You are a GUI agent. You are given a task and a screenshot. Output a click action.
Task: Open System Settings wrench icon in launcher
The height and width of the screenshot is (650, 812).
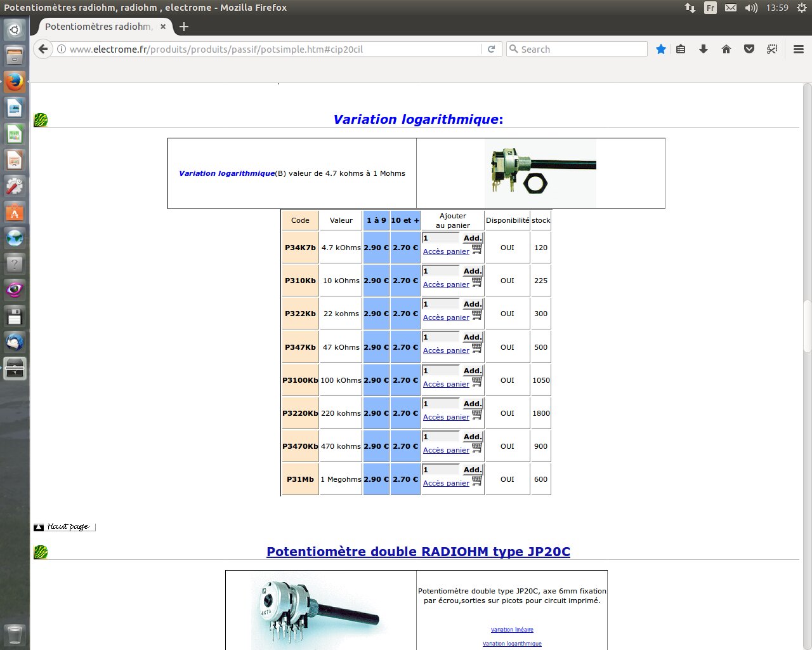(15, 186)
